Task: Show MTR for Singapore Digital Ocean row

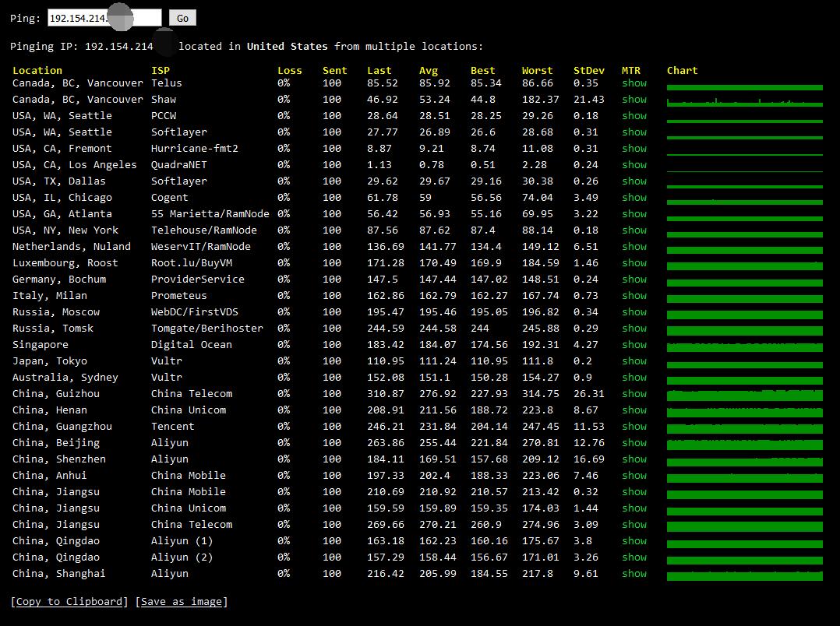Action: pyautogui.click(x=634, y=344)
